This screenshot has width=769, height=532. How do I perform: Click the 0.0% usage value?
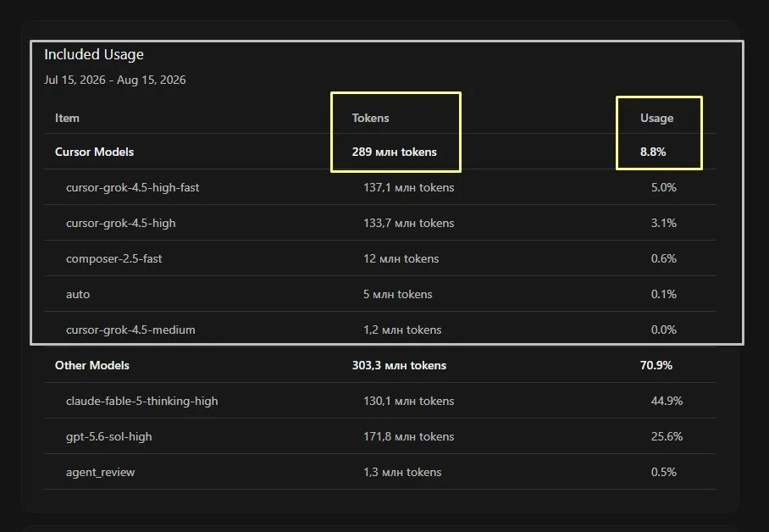(x=663, y=330)
